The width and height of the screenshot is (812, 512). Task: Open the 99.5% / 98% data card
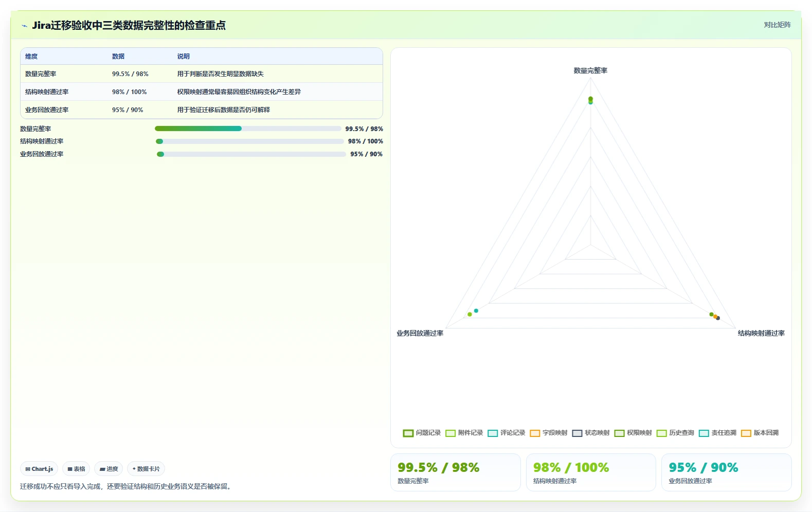(x=456, y=472)
